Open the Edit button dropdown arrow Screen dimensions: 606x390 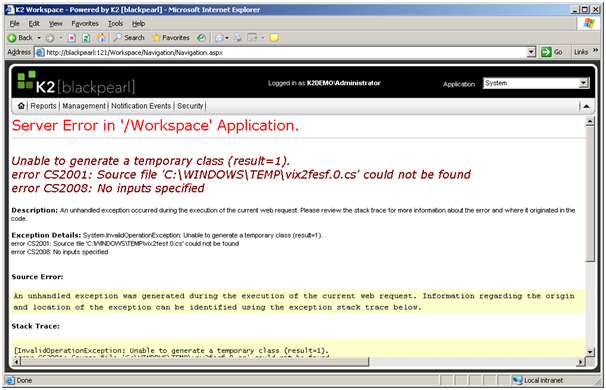263,38
